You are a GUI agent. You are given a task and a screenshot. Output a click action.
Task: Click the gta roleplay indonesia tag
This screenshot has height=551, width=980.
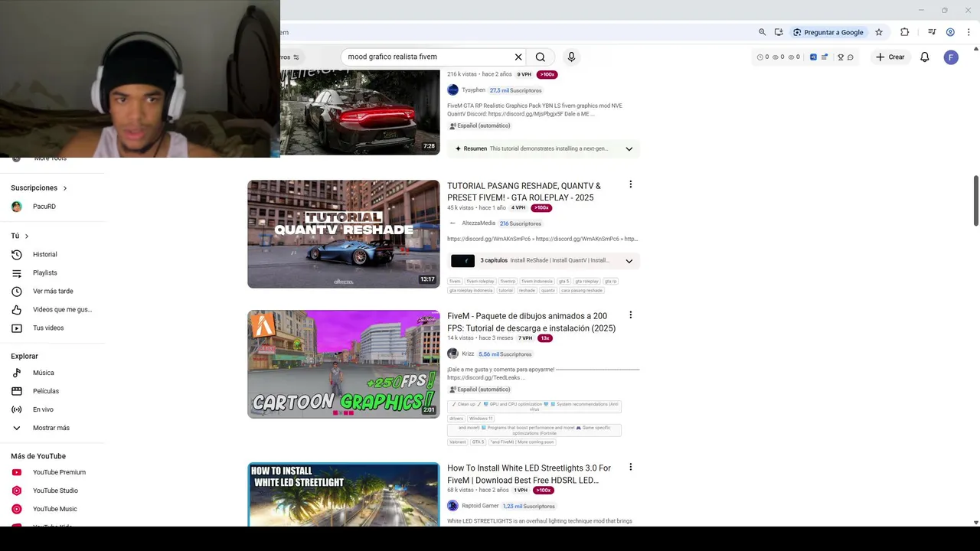click(x=471, y=291)
